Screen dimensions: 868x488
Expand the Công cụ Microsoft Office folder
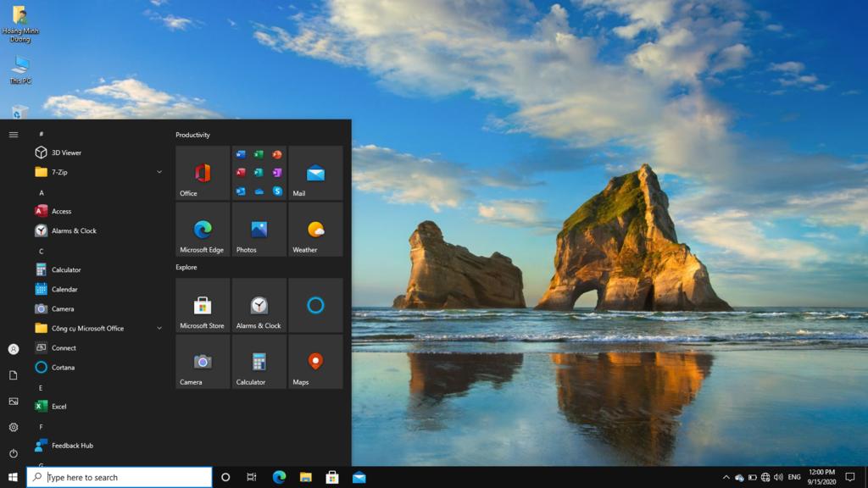(159, 328)
